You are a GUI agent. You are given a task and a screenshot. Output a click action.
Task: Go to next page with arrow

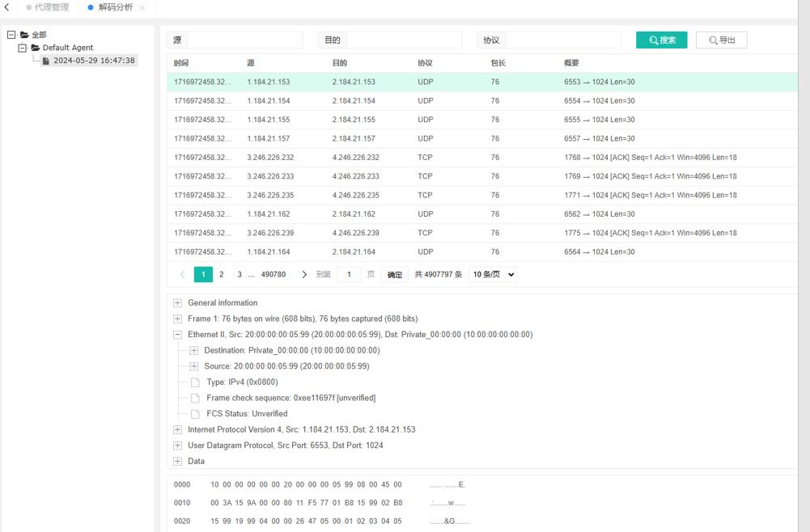(x=304, y=275)
